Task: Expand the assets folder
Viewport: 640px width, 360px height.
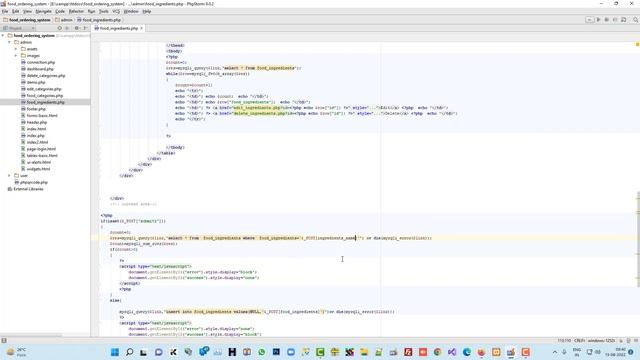Action: click(16, 49)
